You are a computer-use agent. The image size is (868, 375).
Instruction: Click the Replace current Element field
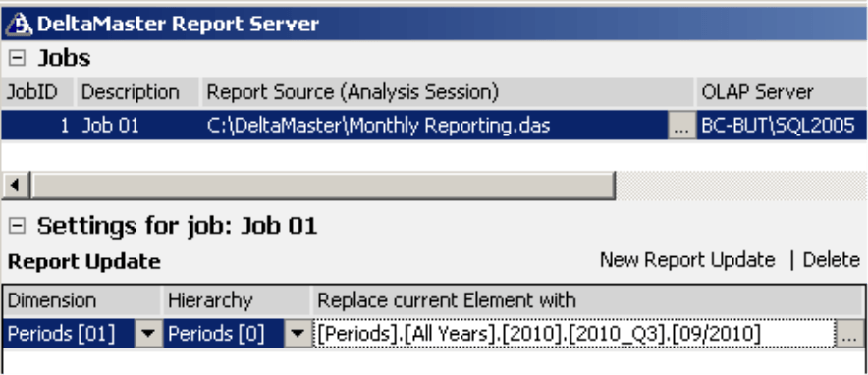(574, 334)
